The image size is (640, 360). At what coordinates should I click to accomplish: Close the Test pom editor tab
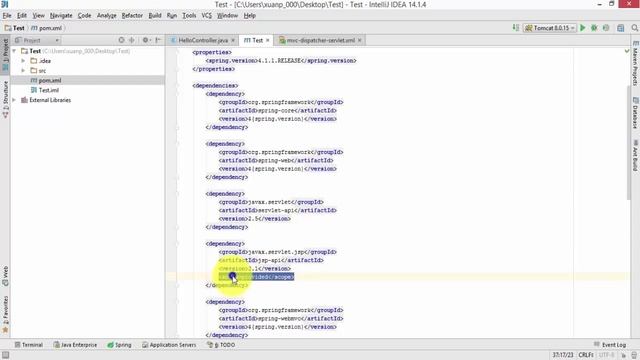[268, 40]
